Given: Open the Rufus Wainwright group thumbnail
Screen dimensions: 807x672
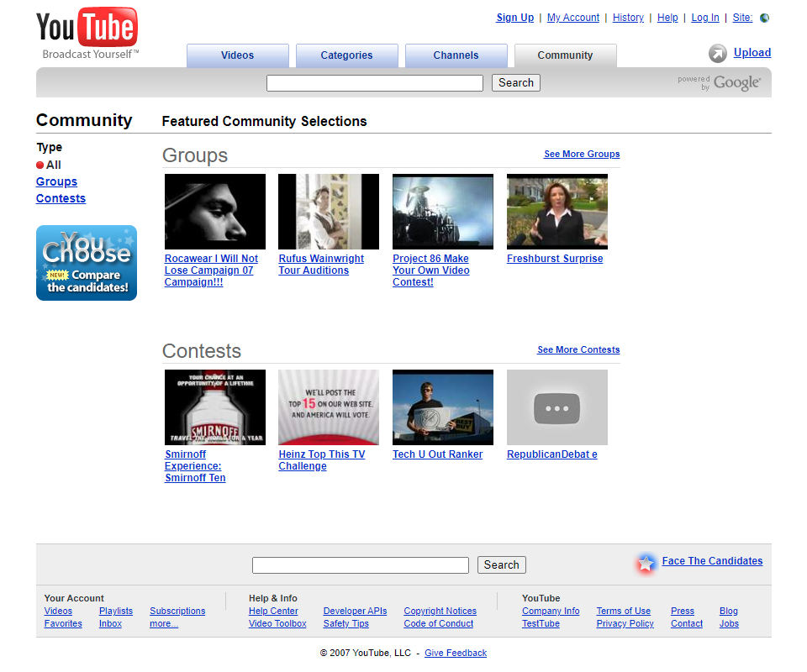Looking at the screenshot, I should tap(329, 212).
